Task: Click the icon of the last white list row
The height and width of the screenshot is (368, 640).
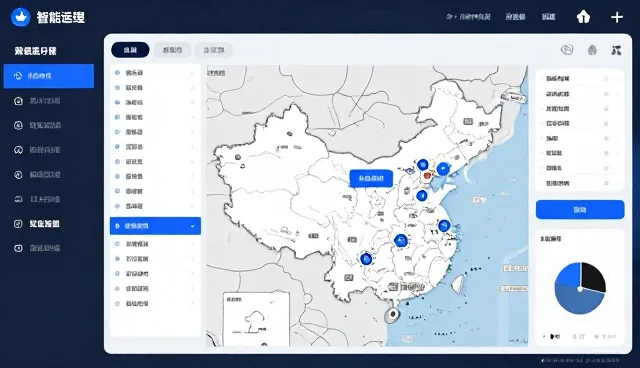Action: 118,304
